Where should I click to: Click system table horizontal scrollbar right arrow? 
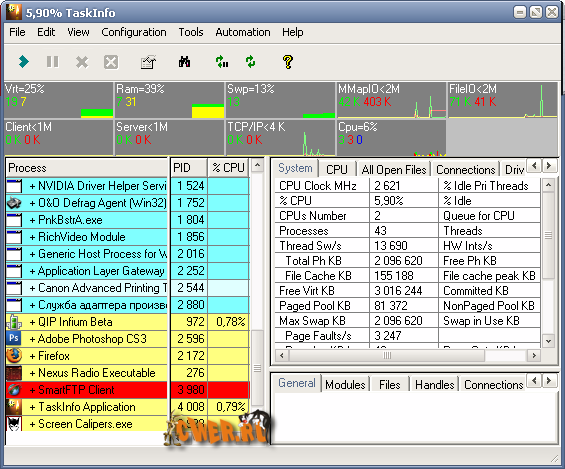coord(534,356)
